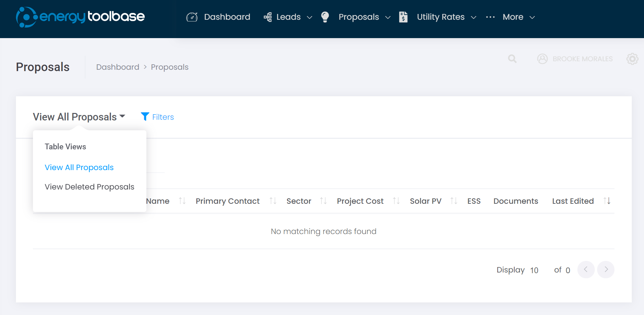Screen dimensions: 644x315
Task: Toggle sorting on Last Edited column
Action: (x=607, y=201)
